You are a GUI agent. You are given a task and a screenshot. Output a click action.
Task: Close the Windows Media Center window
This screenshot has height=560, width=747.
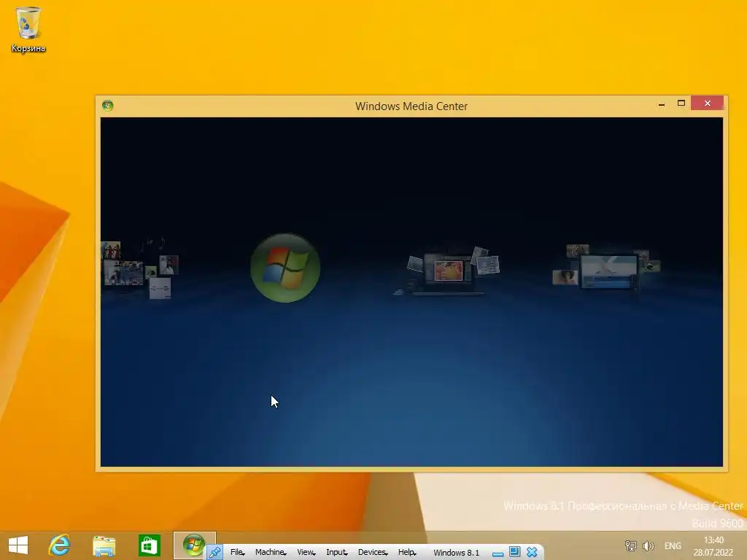point(708,103)
